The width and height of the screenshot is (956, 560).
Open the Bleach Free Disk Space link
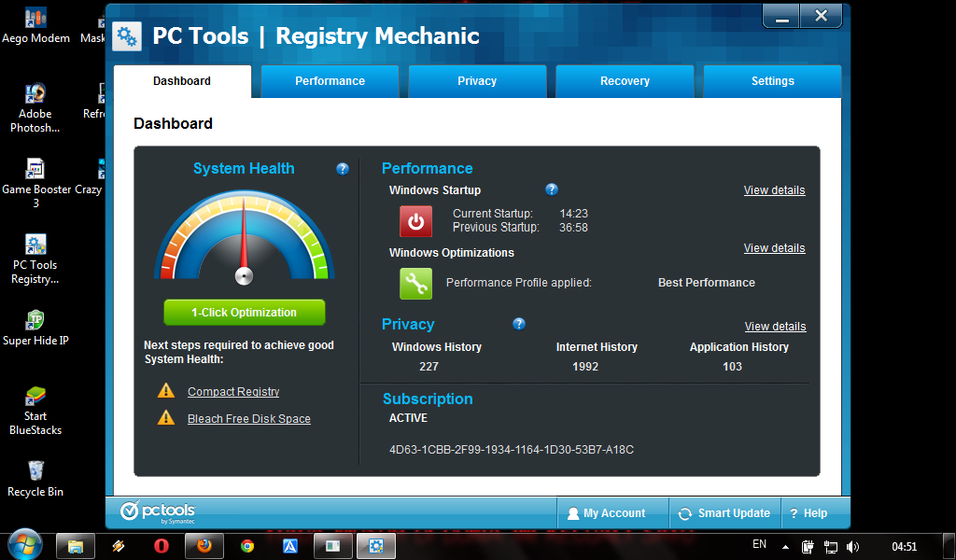click(x=248, y=419)
